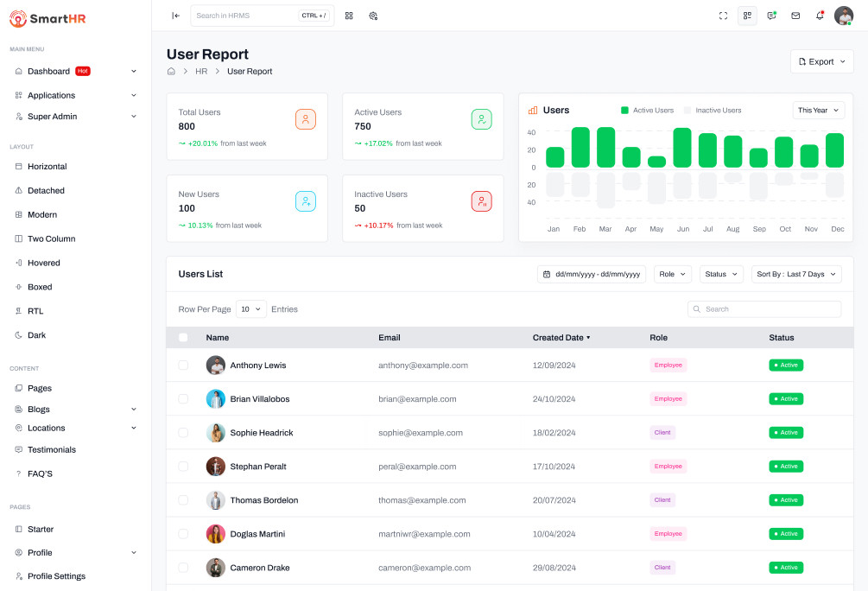This screenshot has width=868, height=591.
Task: Click the sidebar collapse arrow icon
Action: [x=175, y=16]
